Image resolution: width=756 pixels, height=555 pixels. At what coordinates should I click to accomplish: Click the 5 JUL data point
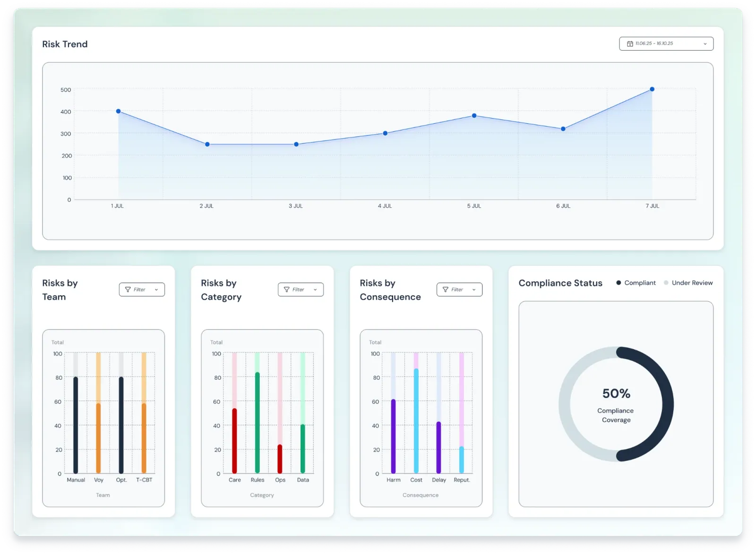pyautogui.click(x=474, y=116)
